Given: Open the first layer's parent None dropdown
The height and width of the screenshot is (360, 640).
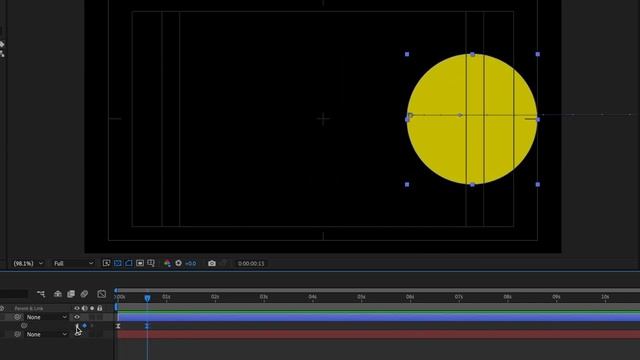Looking at the screenshot, I should pyautogui.click(x=46, y=317).
